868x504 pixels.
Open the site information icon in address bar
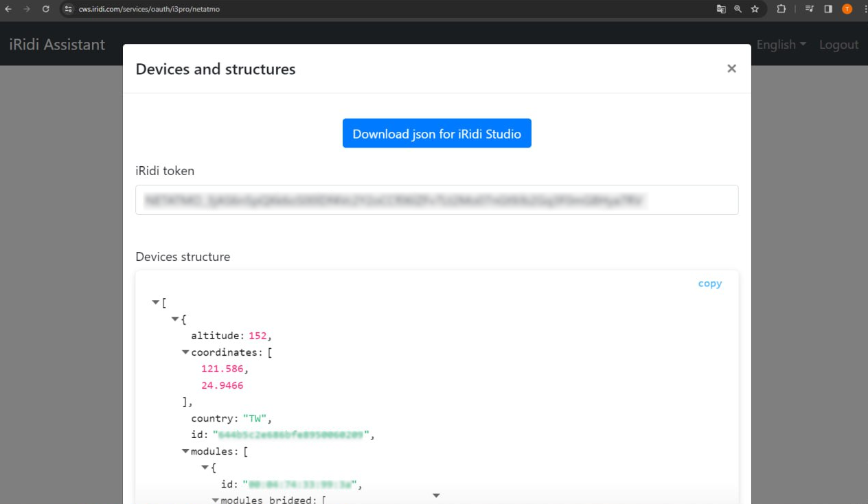pos(68,9)
